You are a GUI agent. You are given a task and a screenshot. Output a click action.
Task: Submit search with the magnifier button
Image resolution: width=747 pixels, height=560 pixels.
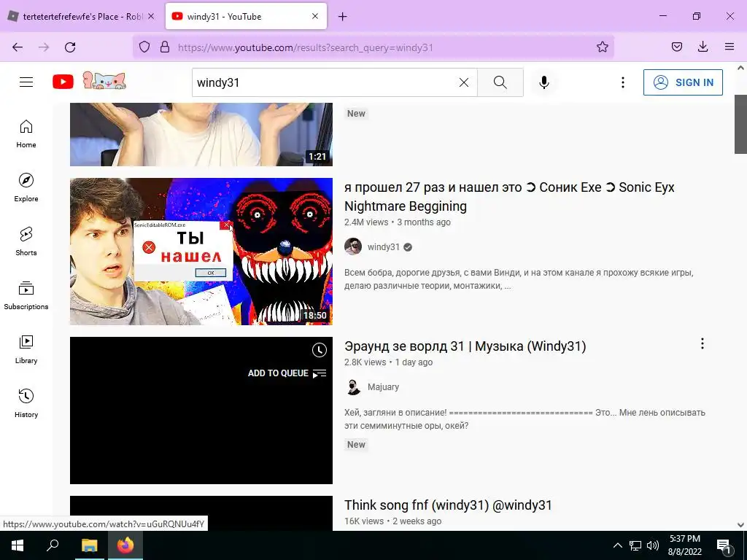coord(500,82)
